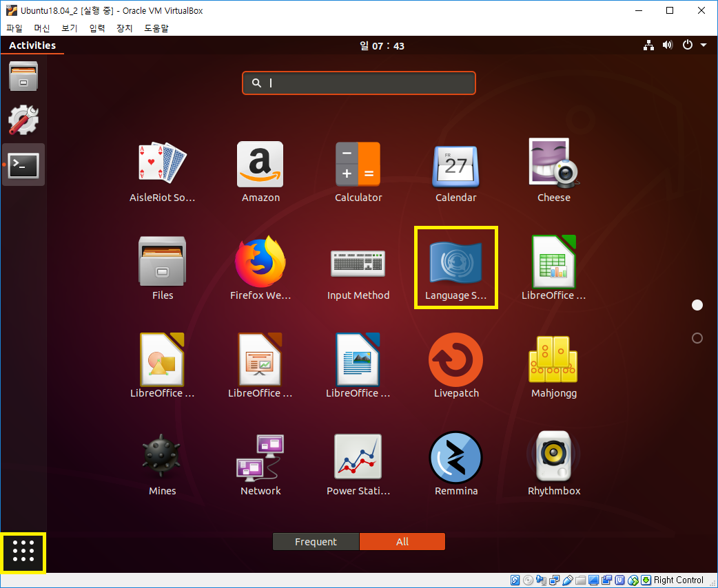The image size is (718, 588).
Task: Open Language Support settings
Action: click(x=455, y=269)
